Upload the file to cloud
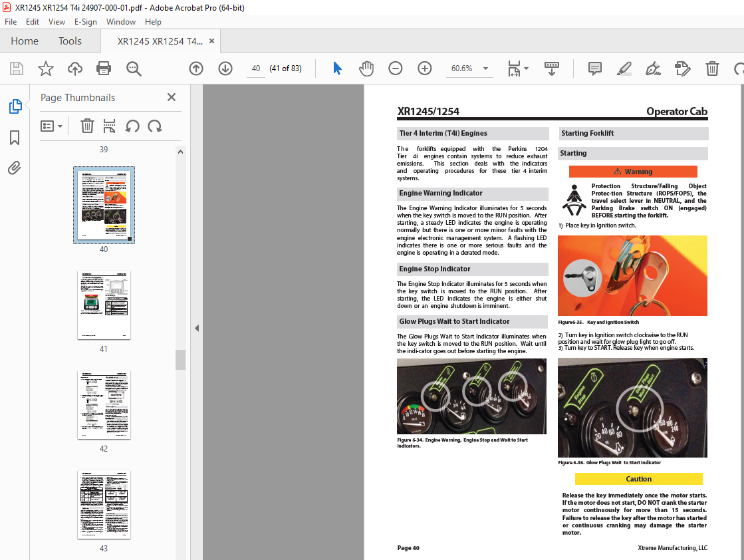This screenshot has width=744, height=560. tap(74, 69)
